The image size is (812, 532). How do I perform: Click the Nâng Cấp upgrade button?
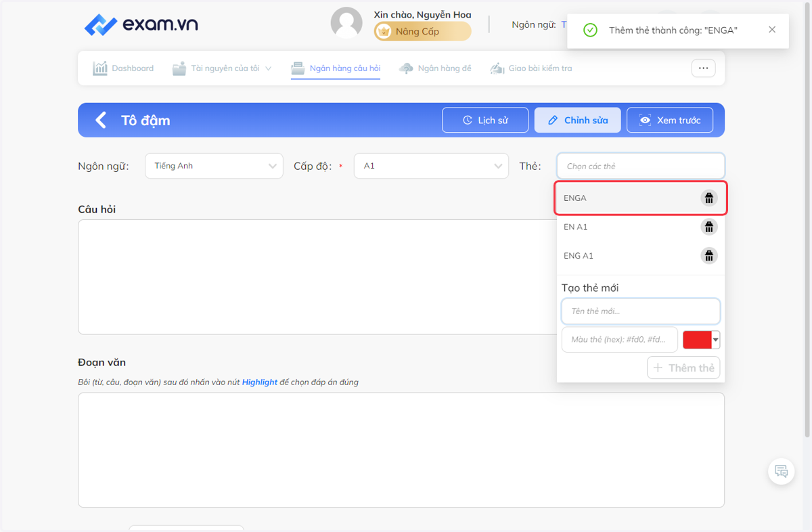tap(423, 31)
